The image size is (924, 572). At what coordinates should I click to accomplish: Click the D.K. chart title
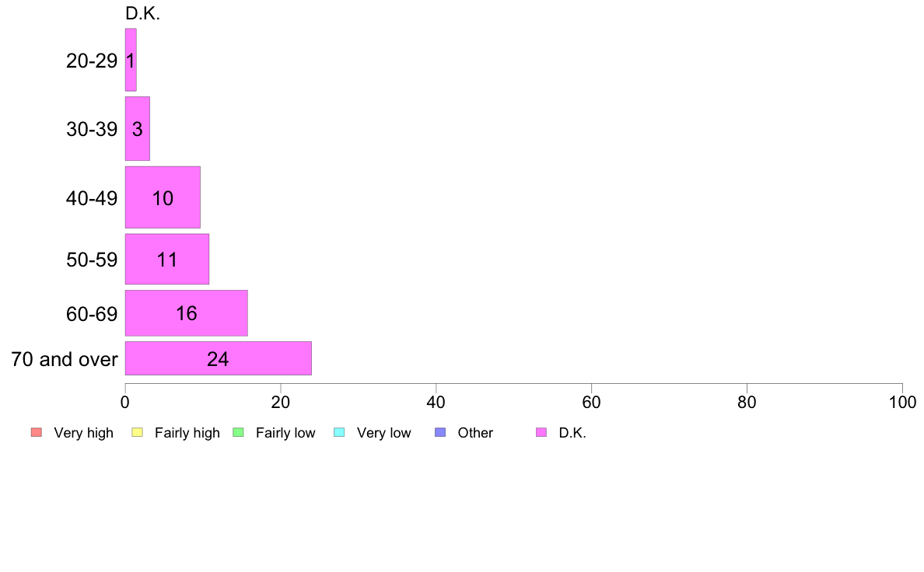coord(142,13)
